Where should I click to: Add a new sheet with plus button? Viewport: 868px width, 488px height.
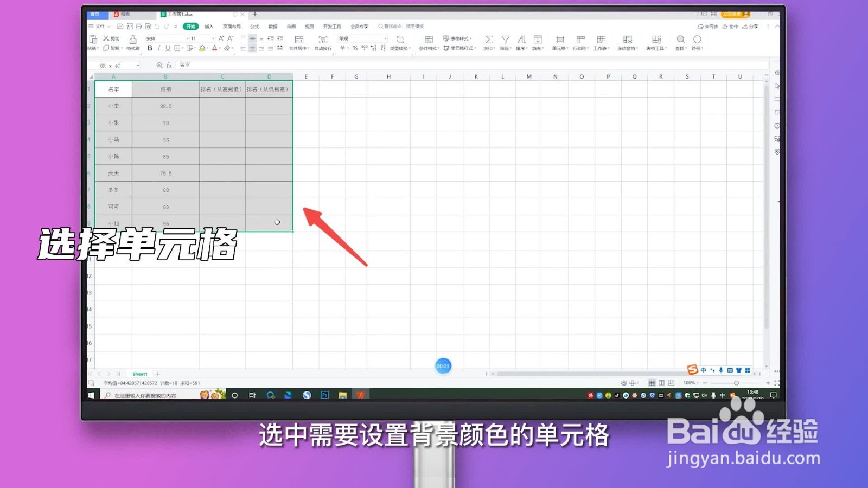tap(157, 374)
